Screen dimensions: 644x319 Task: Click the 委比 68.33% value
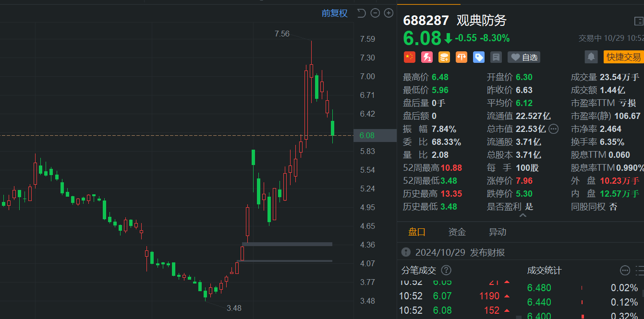click(446, 142)
